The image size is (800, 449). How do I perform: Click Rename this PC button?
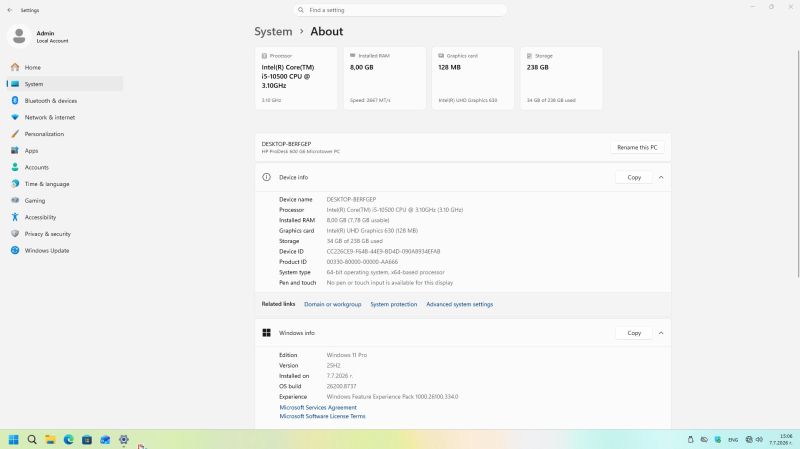(637, 147)
